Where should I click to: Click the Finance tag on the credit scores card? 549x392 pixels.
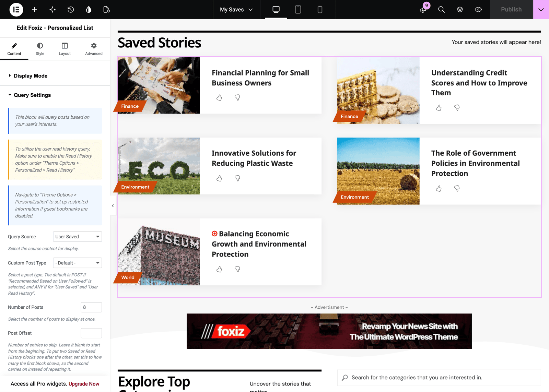tap(349, 117)
